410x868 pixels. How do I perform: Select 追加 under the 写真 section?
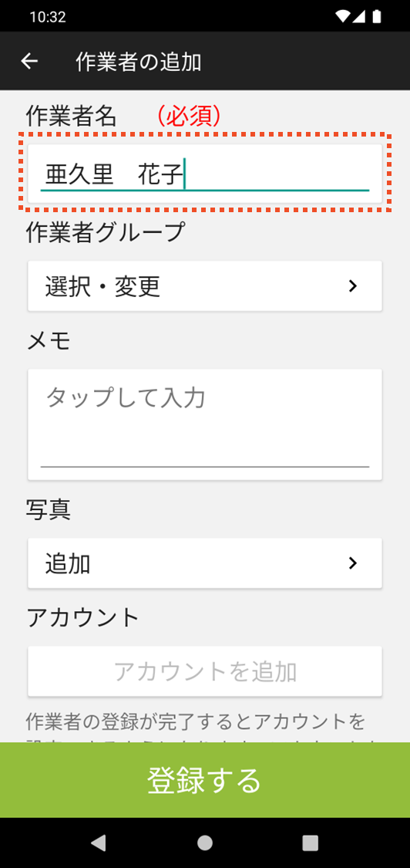click(205, 563)
